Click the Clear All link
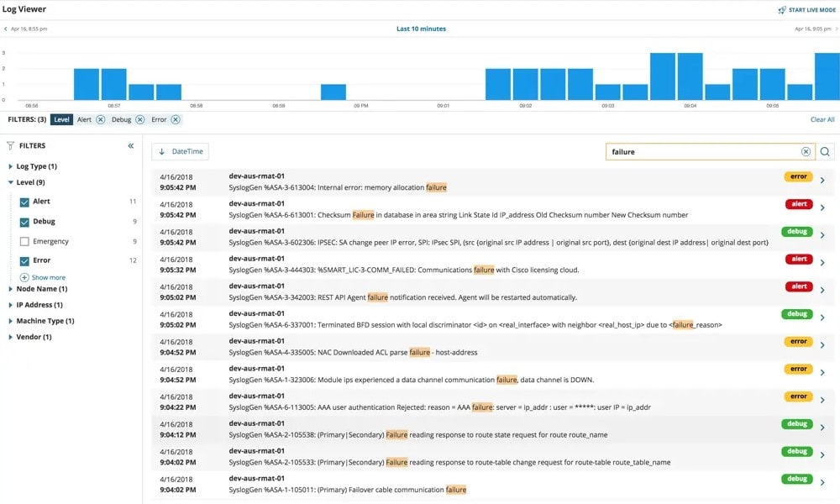The width and height of the screenshot is (840, 504). pos(822,119)
